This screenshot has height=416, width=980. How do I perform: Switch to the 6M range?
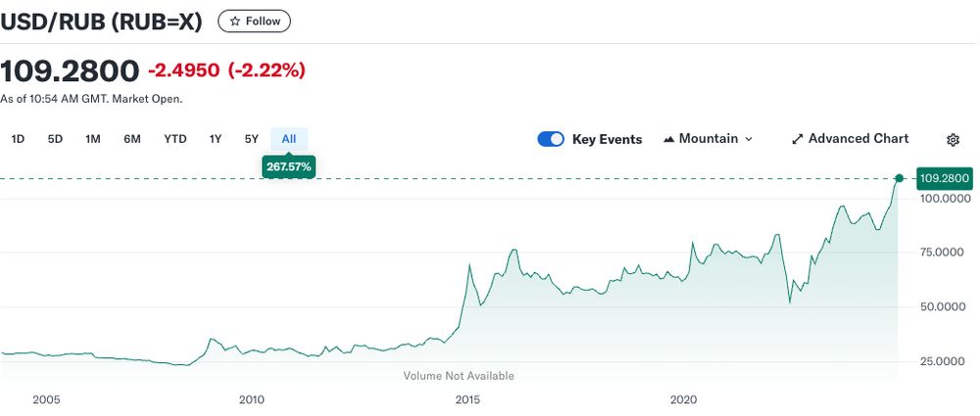[x=132, y=139]
